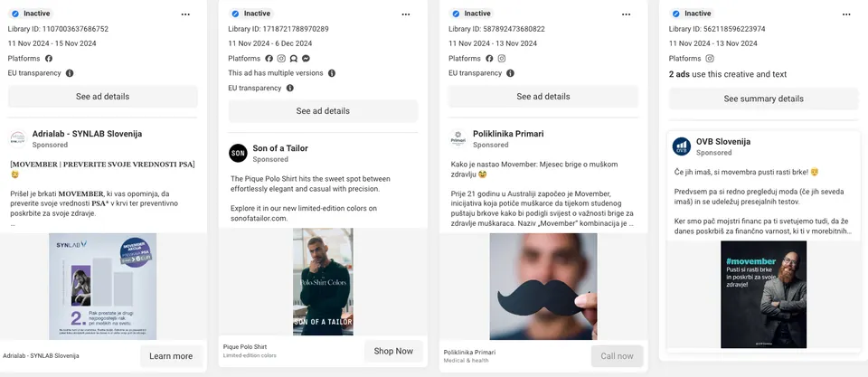This screenshot has width=868, height=377.
Task: Click '2 ads use this creative and text'
Action: tap(727, 74)
